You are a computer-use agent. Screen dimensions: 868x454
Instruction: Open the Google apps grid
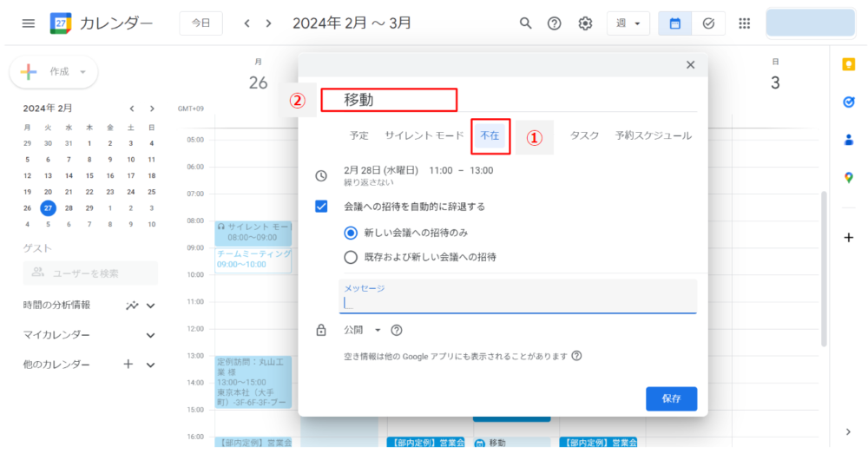744,23
